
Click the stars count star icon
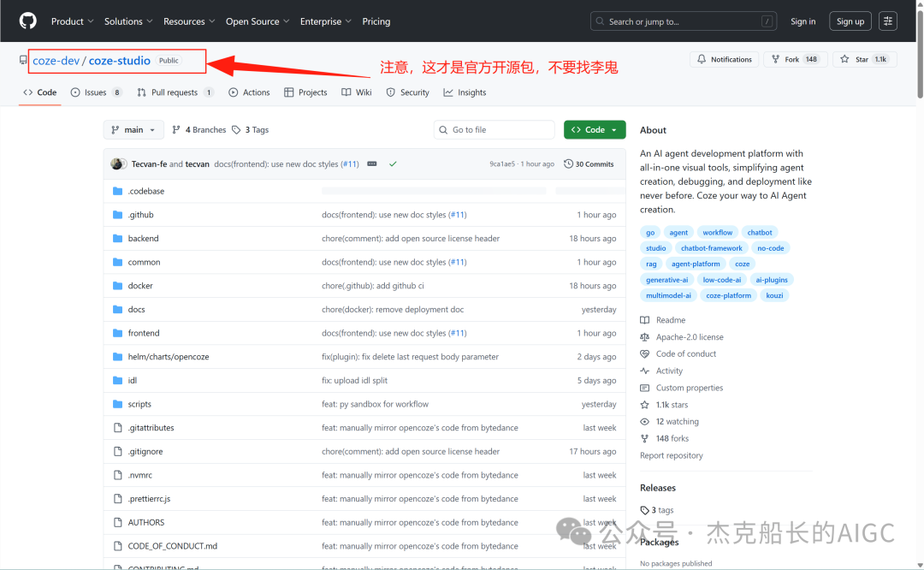645,404
